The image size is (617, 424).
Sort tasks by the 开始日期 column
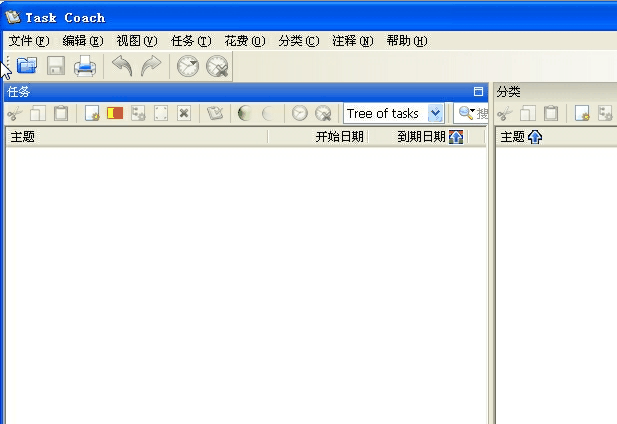click(x=317, y=137)
